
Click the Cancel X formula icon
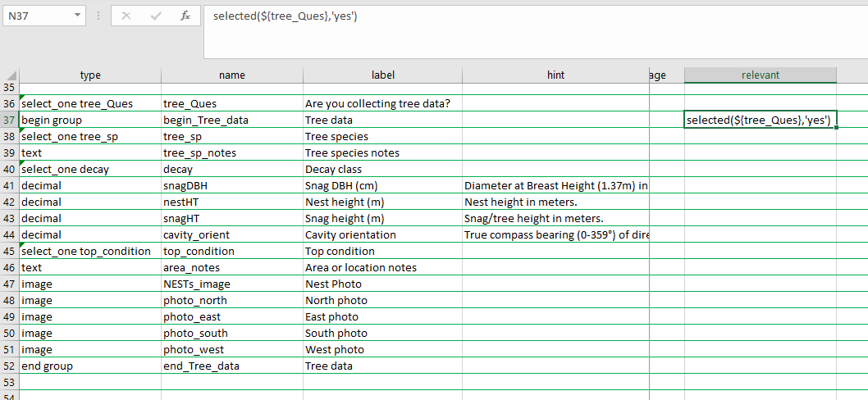click(x=126, y=16)
